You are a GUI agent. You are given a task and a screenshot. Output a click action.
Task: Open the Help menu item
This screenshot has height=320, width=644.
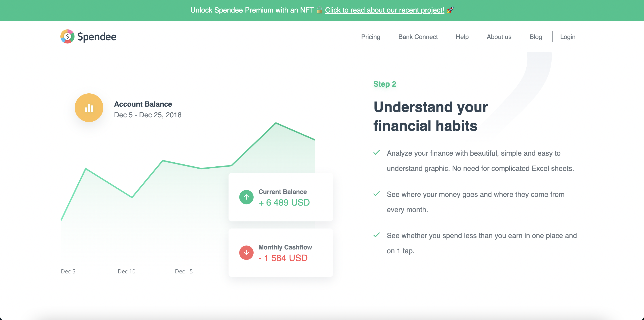pyautogui.click(x=462, y=37)
